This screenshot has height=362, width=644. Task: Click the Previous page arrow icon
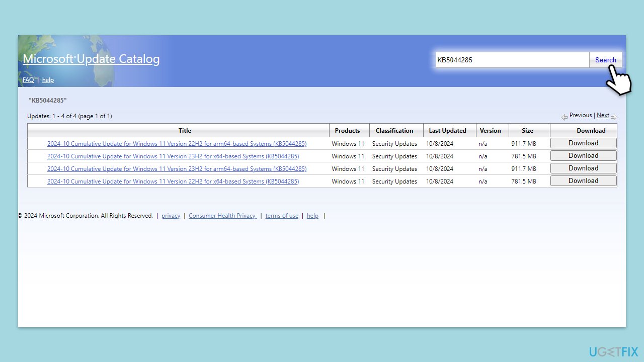(x=565, y=117)
